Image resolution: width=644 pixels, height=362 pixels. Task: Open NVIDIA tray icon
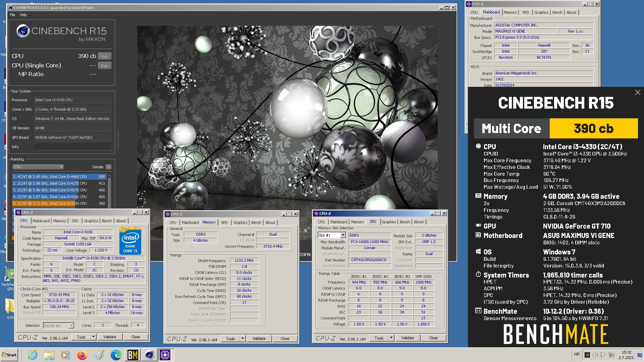(587, 355)
